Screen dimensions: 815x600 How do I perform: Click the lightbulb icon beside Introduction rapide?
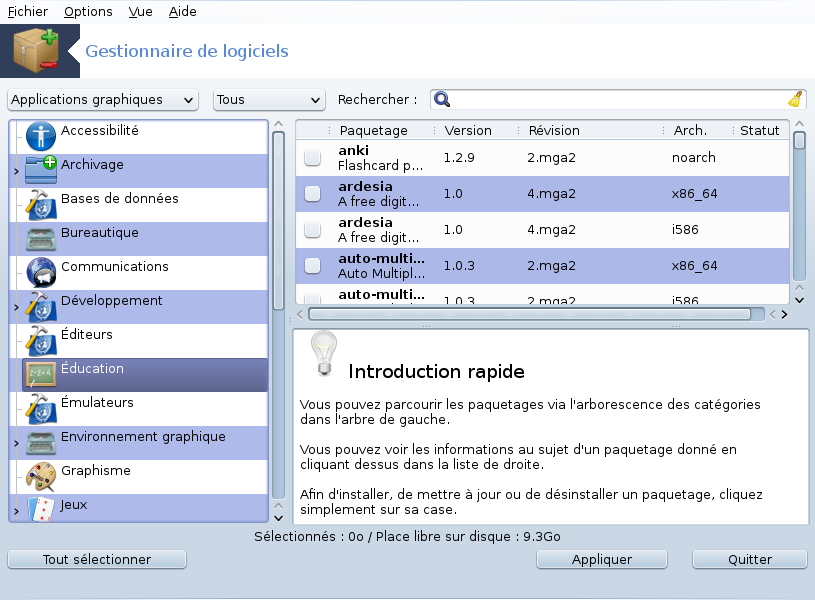[324, 353]
